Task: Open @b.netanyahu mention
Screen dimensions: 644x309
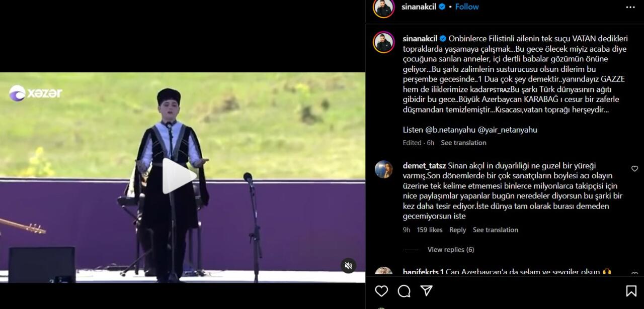Action: [x=450, y=130]
